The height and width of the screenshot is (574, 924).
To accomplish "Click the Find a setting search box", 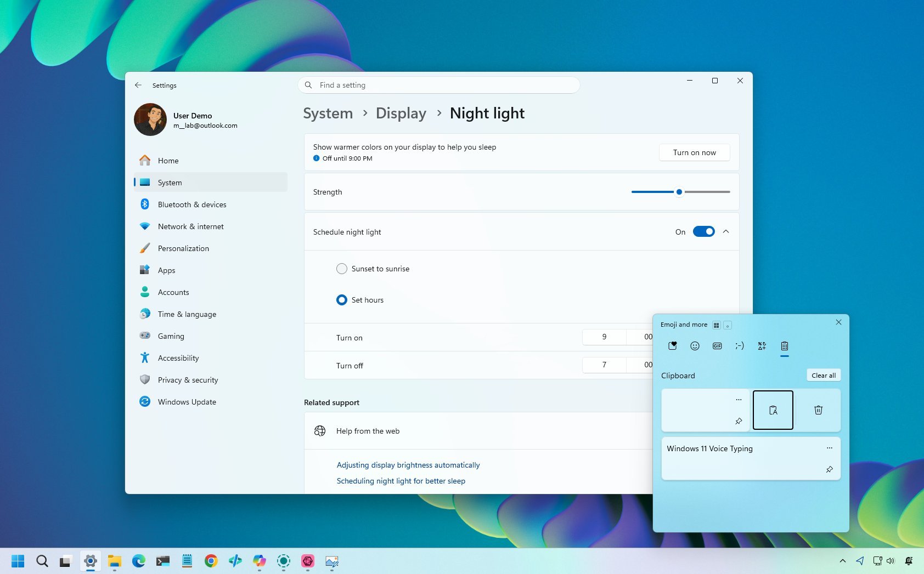I will click(438, 85).
